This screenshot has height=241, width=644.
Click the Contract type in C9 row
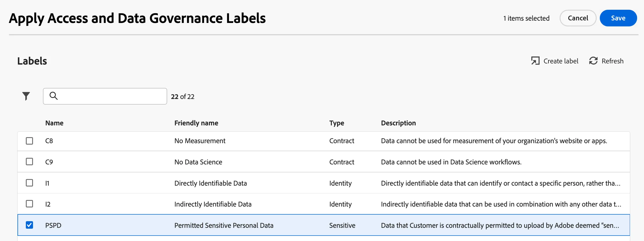point(342,162)
